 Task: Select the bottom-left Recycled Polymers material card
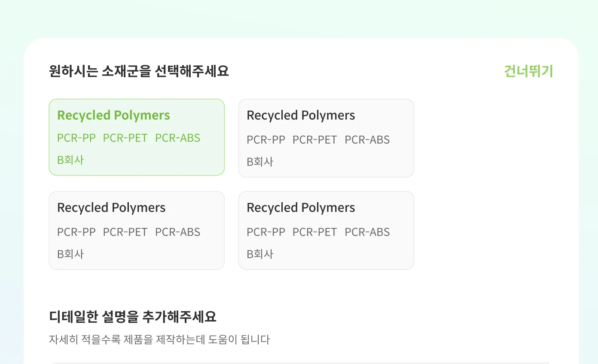[137, 230]
